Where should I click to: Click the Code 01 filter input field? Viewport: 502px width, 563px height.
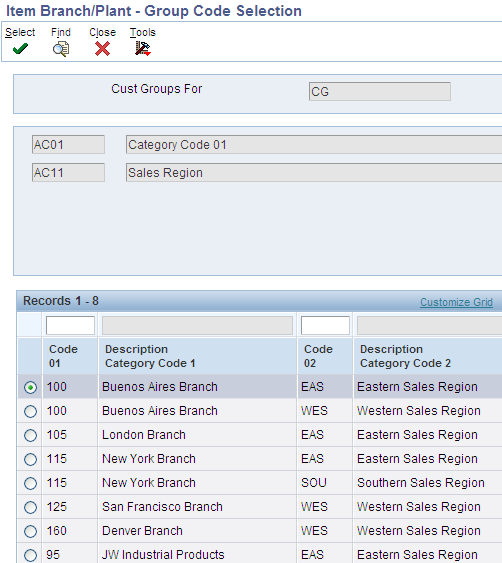tap(70, 325)
